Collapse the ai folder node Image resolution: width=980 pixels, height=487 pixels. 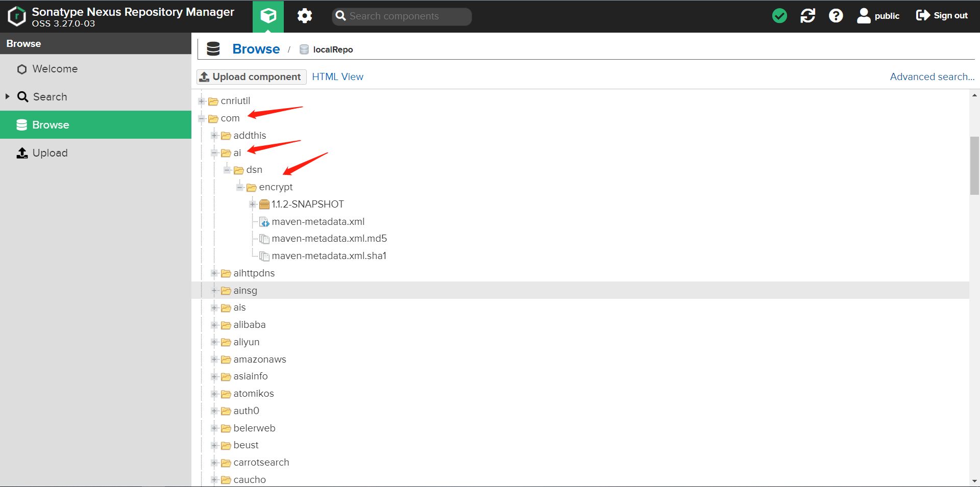tap(214, 153)
